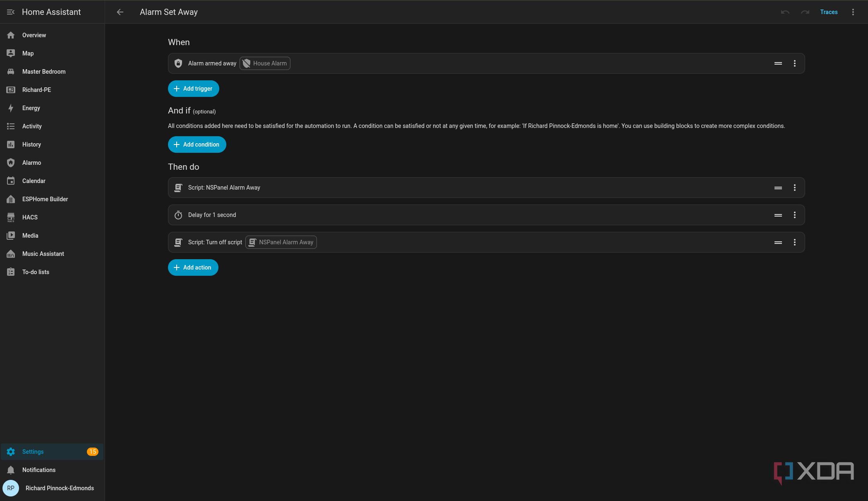Click the Media play icon in the sidebar

11,236
